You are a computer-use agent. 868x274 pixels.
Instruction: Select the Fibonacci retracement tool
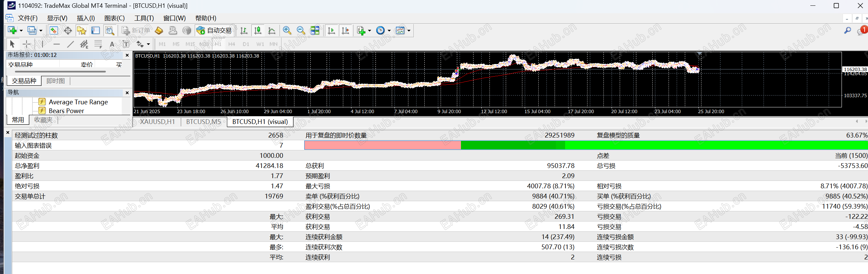(x=98, y=44)
